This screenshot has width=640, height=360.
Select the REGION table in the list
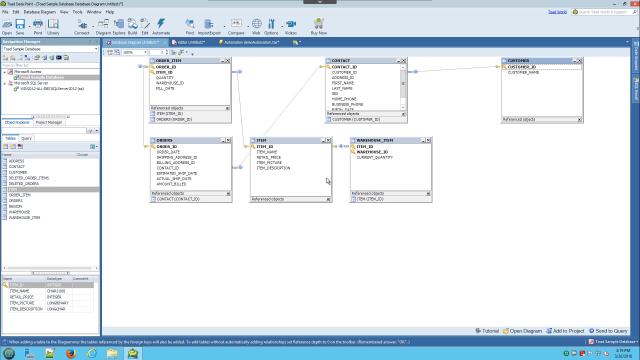15,207
